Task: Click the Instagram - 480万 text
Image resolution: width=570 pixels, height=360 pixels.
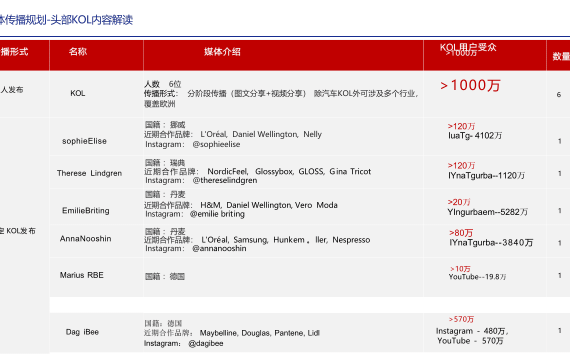Action: click(472, 331)
